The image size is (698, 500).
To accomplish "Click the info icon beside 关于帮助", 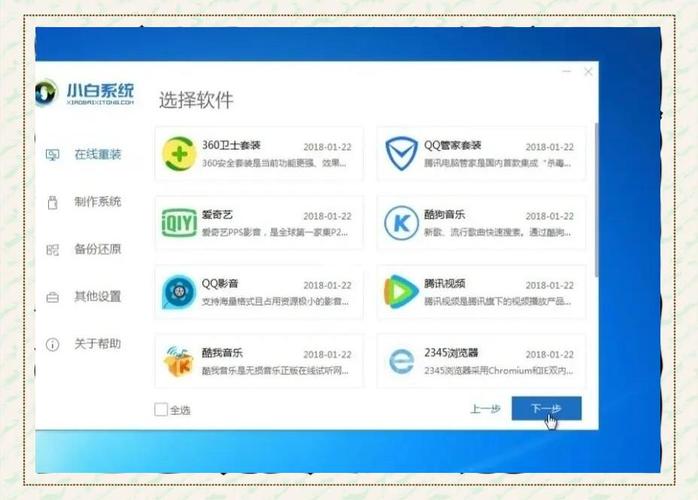I will (52, 344).
